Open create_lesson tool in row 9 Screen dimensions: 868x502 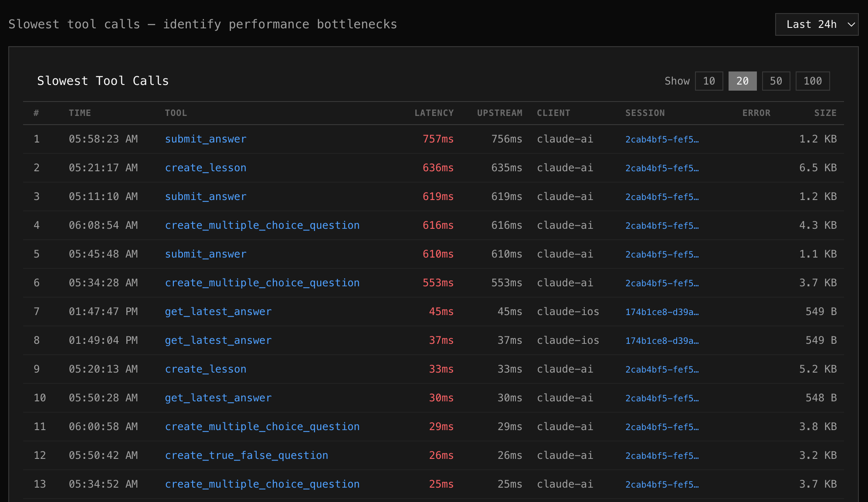(206, 369)
